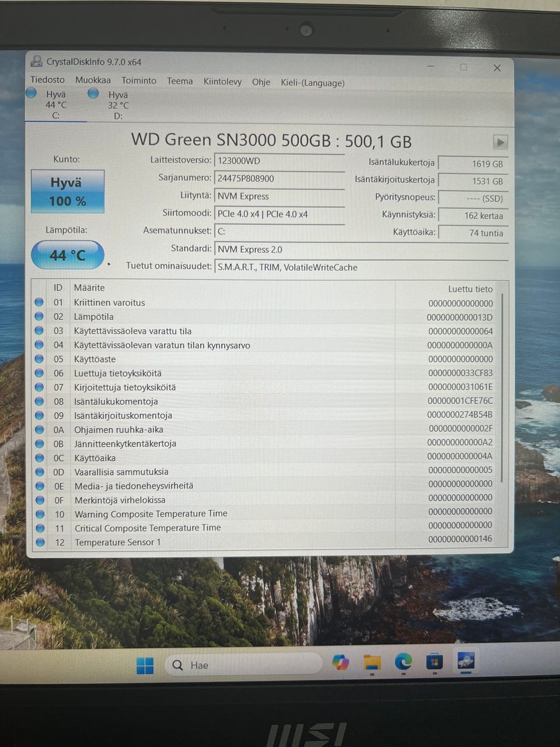Click the status icon for Ohjaimen ruuhka-aika

pyautogui.click(x=40, y=430)
